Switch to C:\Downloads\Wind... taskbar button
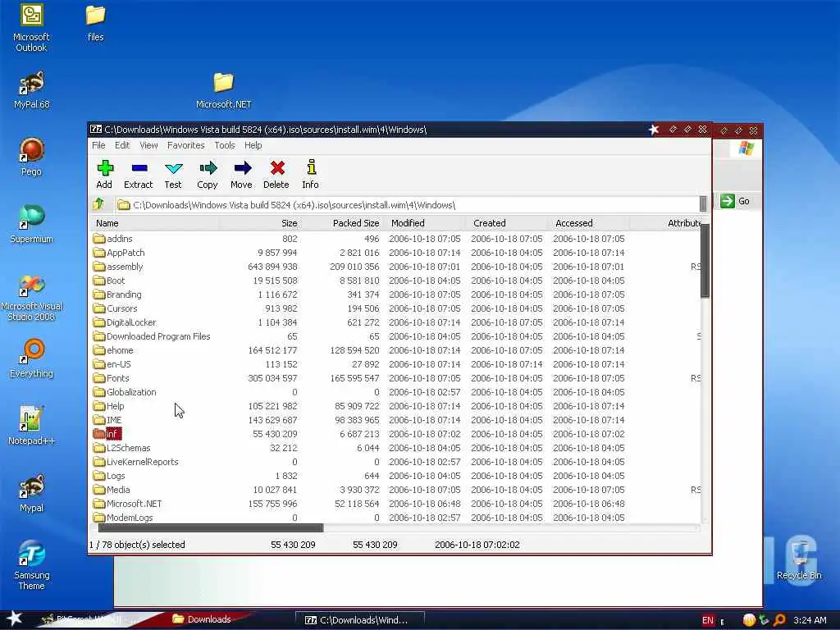Image resolution: width=840 pixels, height=630 pixels. point(359,620)
